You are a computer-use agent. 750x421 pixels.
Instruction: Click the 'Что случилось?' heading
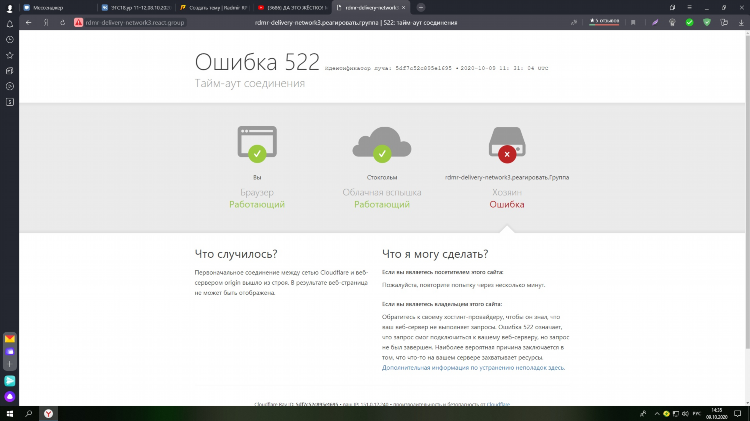point(236,254)
